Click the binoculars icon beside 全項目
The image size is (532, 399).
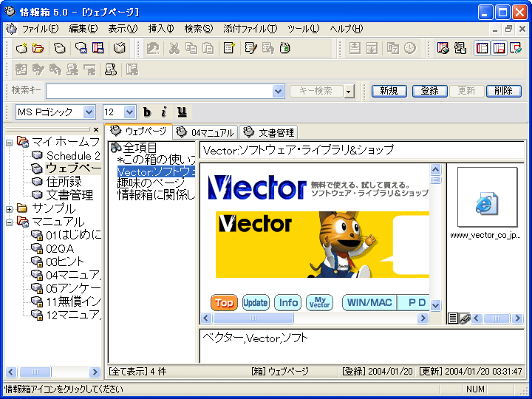[116, 147]
